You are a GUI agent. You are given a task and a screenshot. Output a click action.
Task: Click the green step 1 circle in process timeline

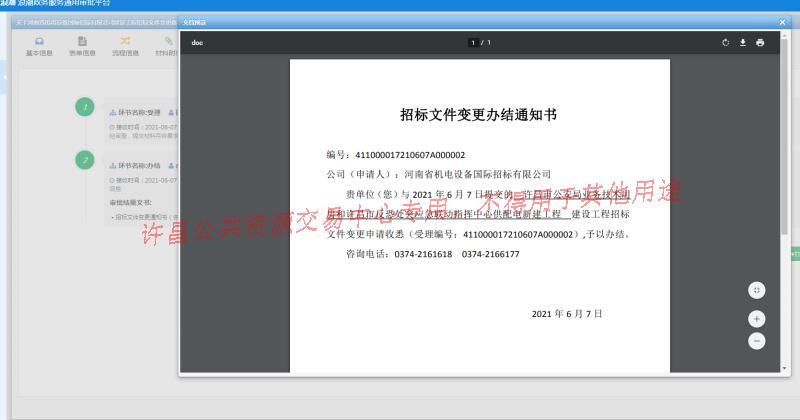pyautogui.click(x=85, y=107)
